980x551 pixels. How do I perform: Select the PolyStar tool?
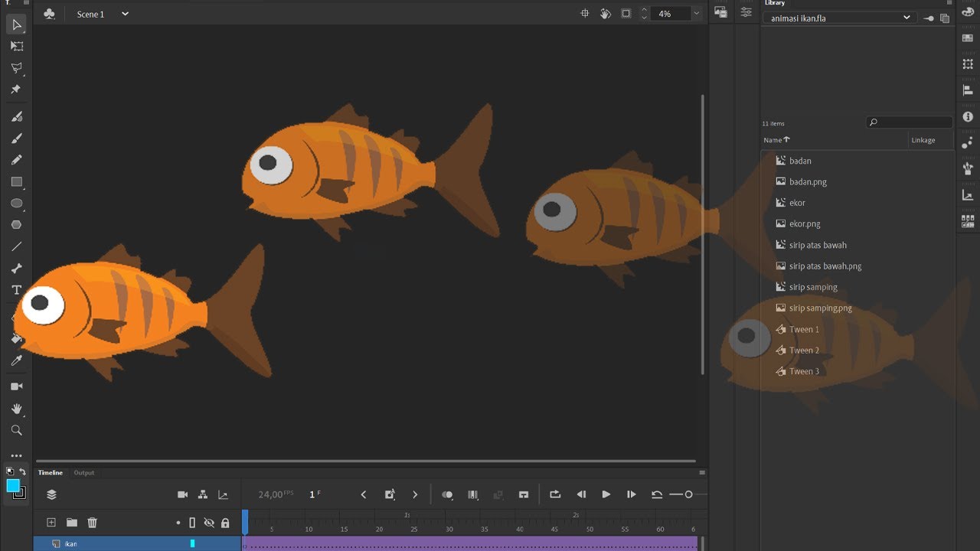(x=16, y=225)
